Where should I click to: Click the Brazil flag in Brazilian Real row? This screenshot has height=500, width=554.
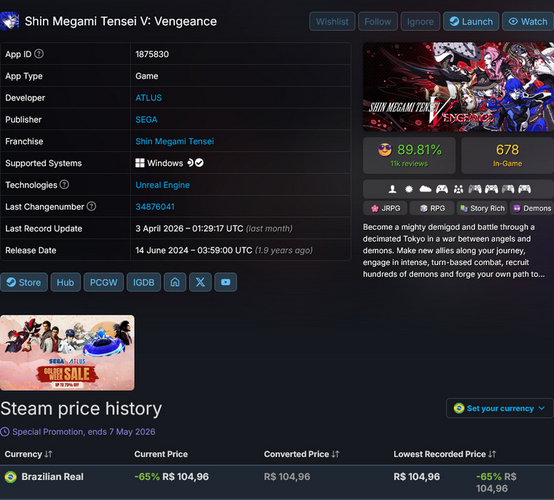click(x=11, y=477)
